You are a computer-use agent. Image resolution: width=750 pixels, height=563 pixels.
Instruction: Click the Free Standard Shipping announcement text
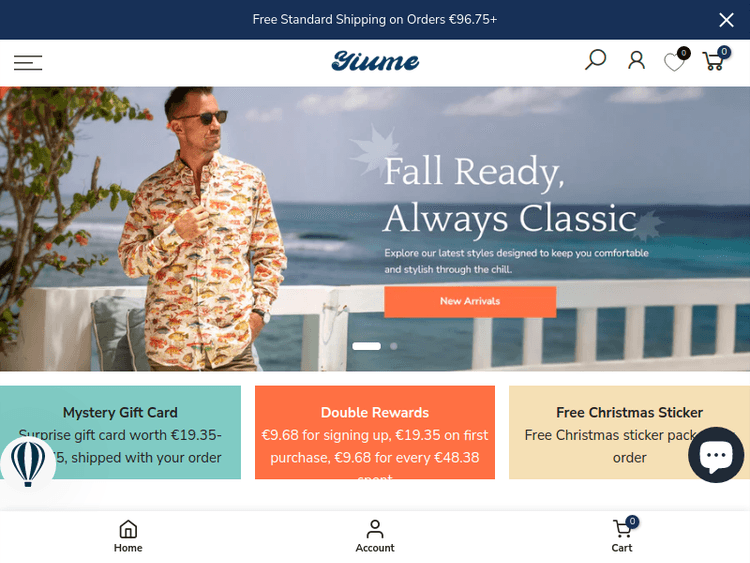[x=375, y=20]
